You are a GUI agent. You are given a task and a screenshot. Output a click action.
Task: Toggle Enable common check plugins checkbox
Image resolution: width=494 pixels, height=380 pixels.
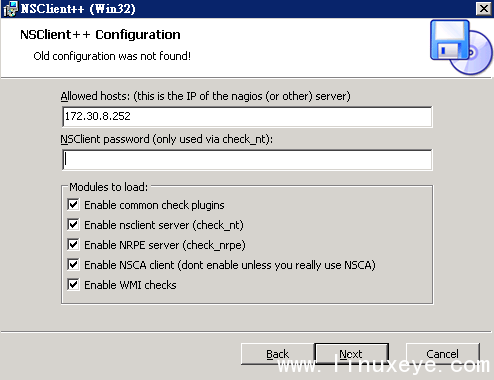[x=73, y=205]
